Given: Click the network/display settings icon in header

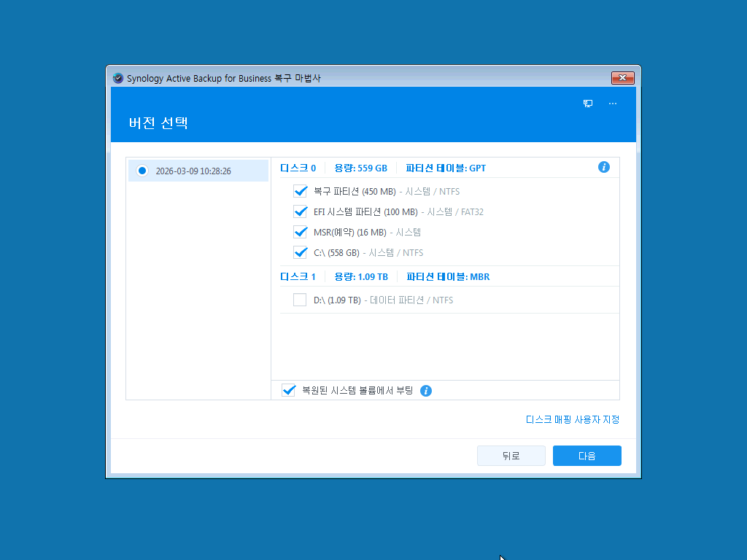Looking at the screenshot, I should coord(588,104).
